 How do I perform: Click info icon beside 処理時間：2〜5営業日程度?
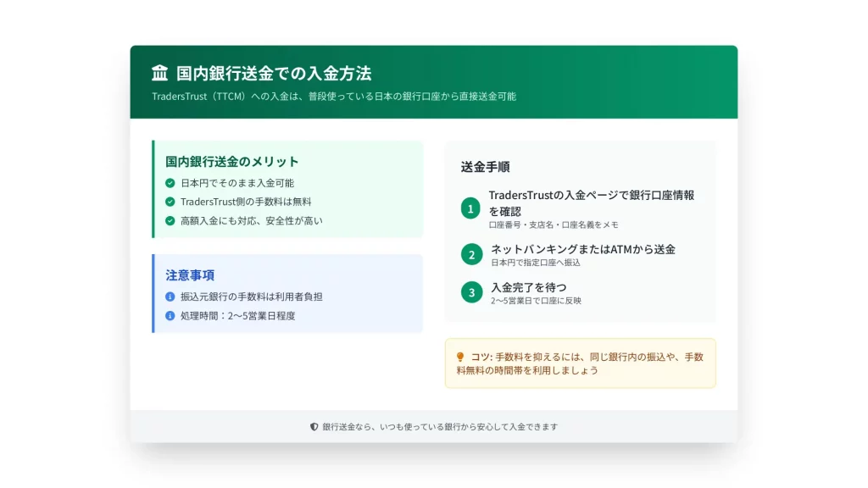[x=170, y=315]
